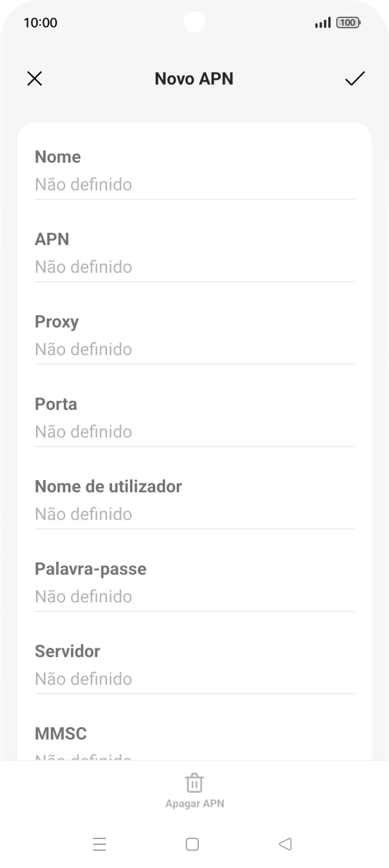Set the APN field value

[194, 254]
